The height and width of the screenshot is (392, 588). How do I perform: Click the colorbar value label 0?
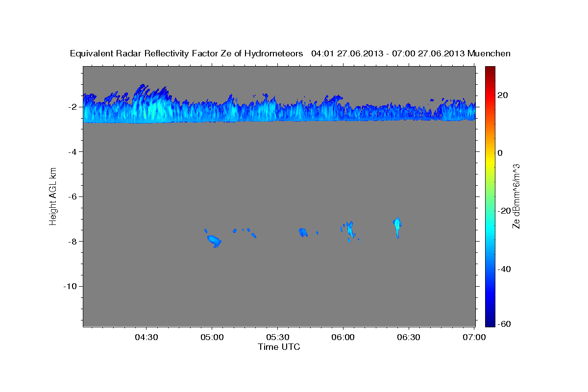(x=500, y=153)
